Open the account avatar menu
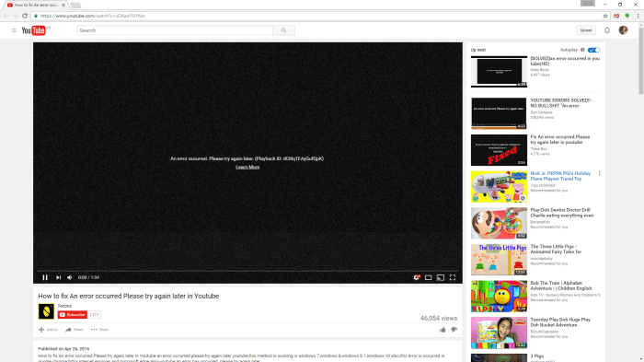Viewport: 644px width, 362px height. [623, 30]
